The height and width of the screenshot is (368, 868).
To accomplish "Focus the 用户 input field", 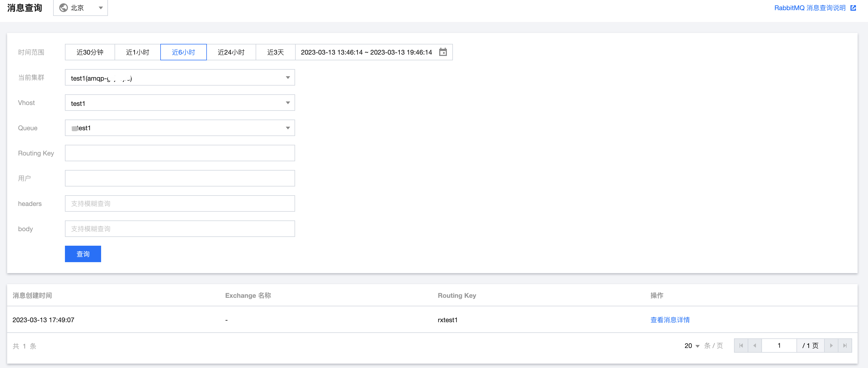I will pyautogui.click(x=180, y=178).
